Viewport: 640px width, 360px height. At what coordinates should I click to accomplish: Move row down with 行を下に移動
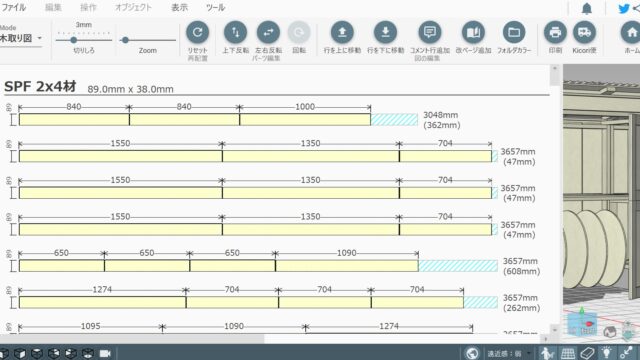click(385, 32)
